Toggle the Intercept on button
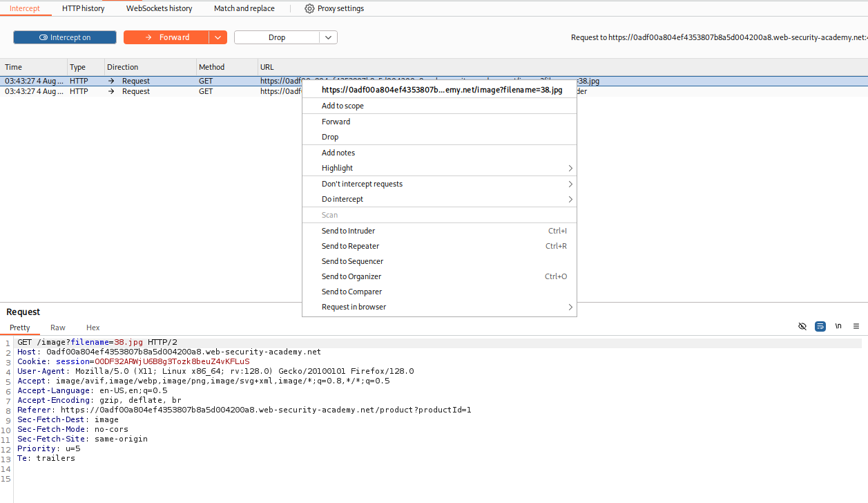Viewport: 868px width, 503px height. pyautogui.click(x=65, y=37)
